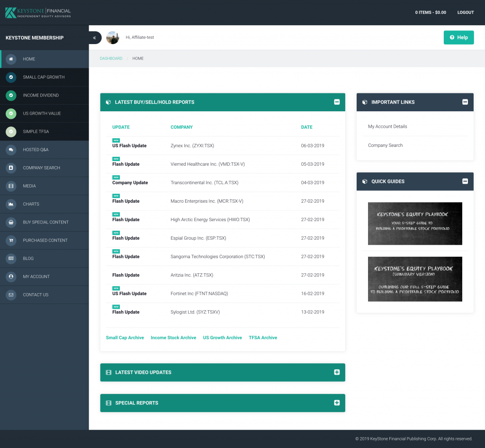
Task: Collapse the Quick Guides panel
Action: click(x=465, y=181)
